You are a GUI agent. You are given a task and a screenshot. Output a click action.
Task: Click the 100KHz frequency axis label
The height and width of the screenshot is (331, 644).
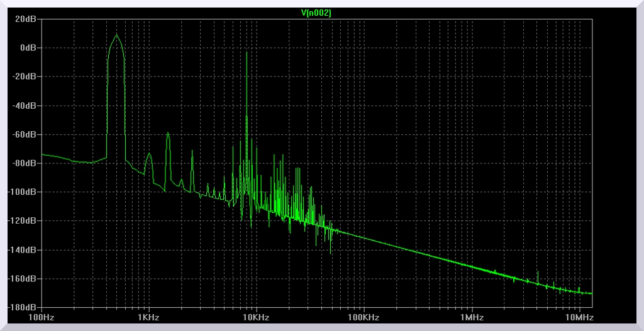(x=364, y=318)
